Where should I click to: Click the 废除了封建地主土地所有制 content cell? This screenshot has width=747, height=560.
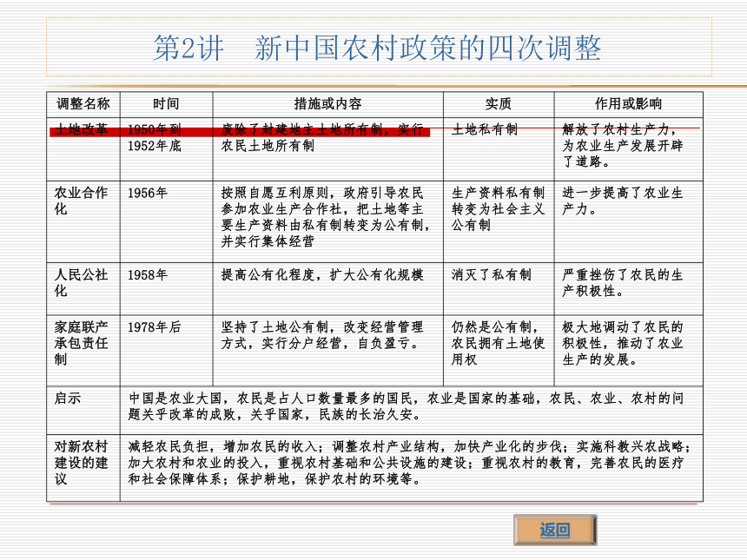pyautogui.click(x=327, y=149)
